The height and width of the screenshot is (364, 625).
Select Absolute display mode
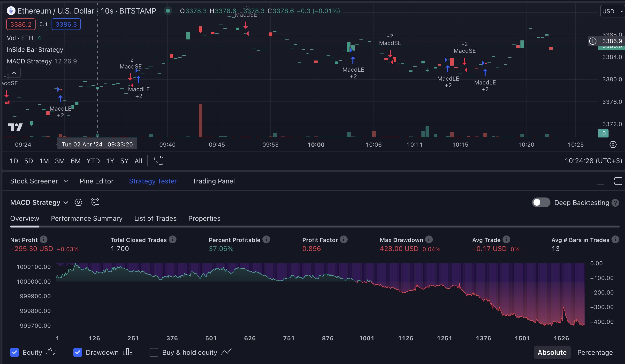point(552,352)
